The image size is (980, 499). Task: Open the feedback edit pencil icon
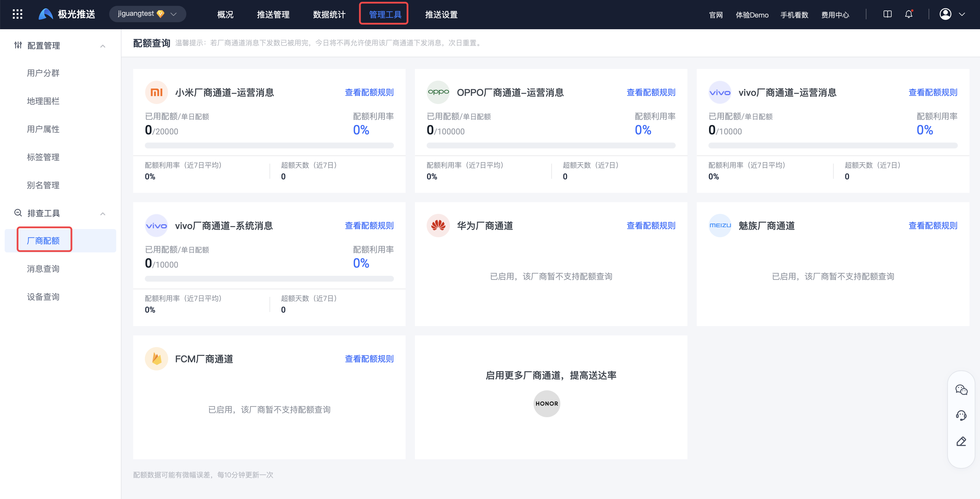pos(961,441)
